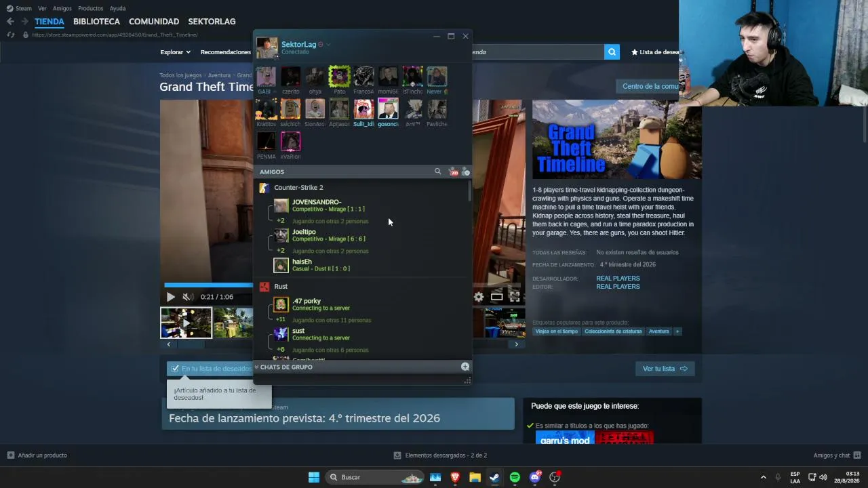This screenshot has height=488, width=868.
Task: Open the Ayuda menu
Action: pos(117,8)
